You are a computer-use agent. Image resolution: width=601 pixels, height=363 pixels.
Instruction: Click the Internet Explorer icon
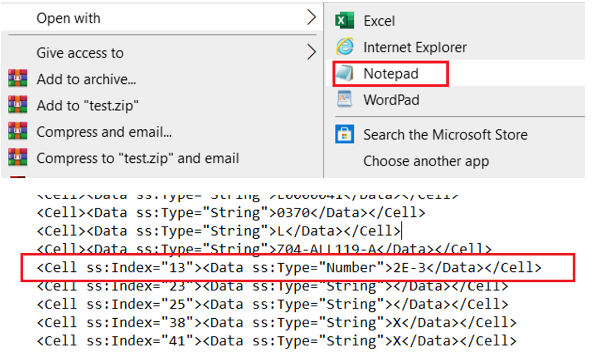click(x=345, y=47)
